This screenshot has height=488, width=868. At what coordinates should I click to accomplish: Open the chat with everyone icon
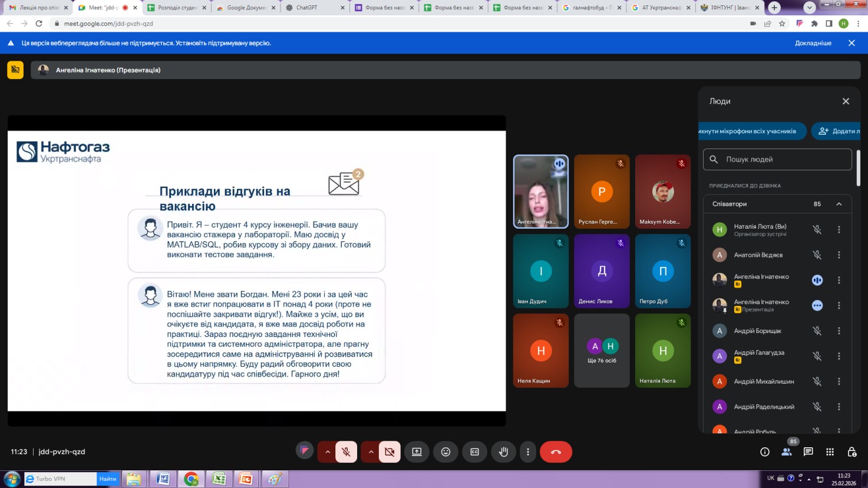click(808, 452)
